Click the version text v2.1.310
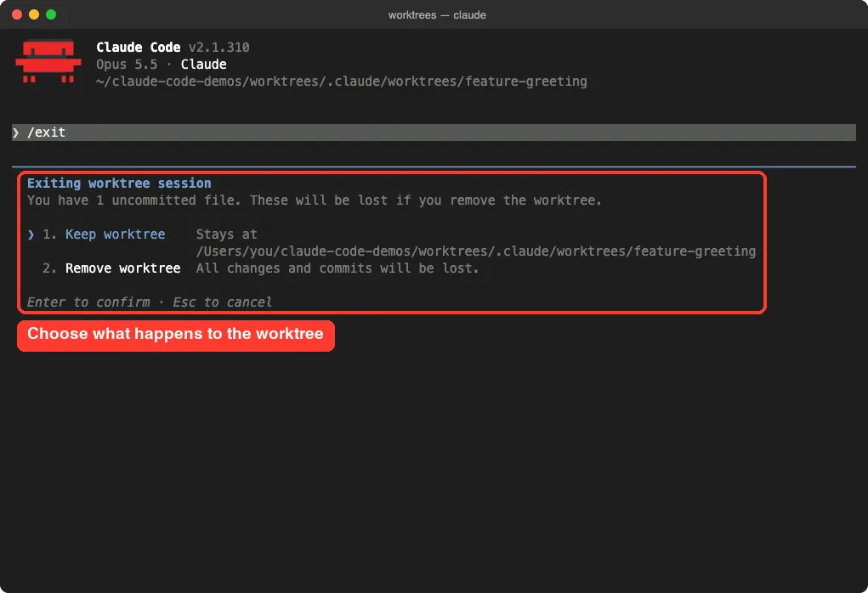The width and height of the screenshot is (868, 593). click(218, 48)
